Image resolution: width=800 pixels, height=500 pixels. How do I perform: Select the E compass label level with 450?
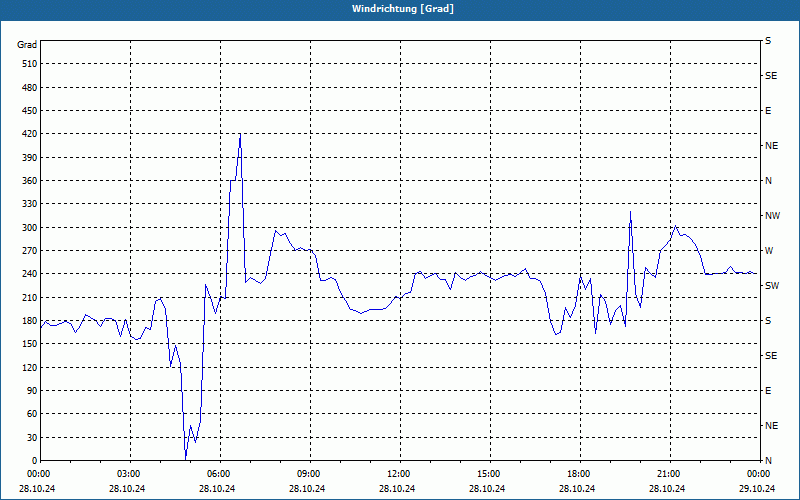768,111
